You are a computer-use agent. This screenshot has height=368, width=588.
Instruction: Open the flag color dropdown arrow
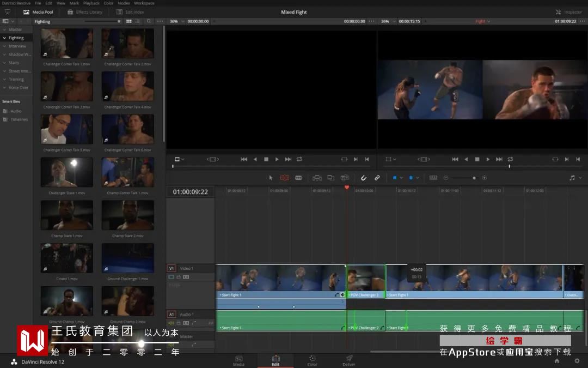pos(401,178)
